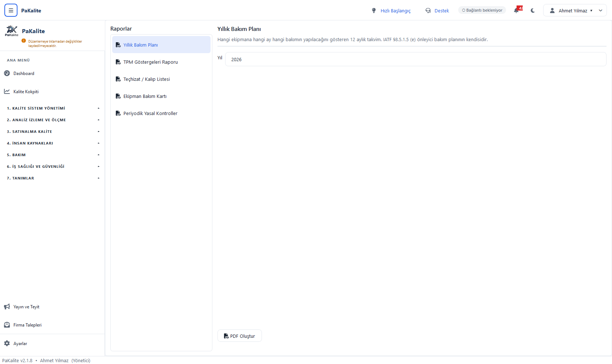Click PaKalite title in top bar
This screenshot has width=612, height=364.
tap(31, 11)
